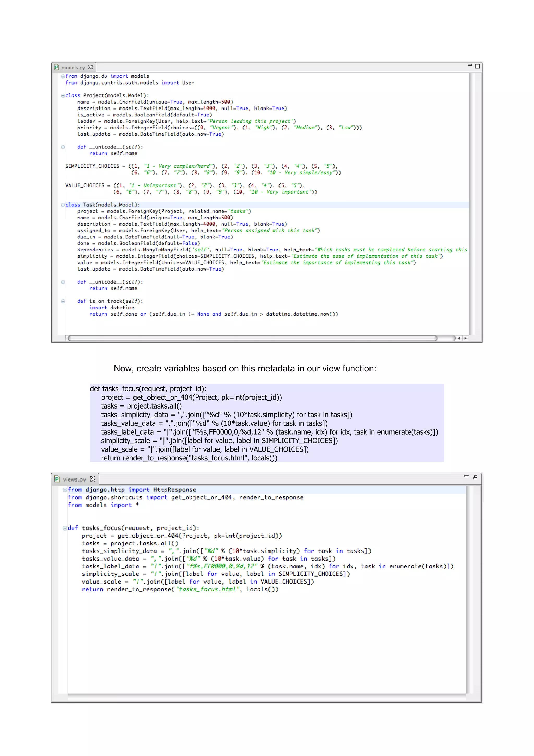
Task: Collapse the is_on_track method fold
Action: click(x=63, y=301)
